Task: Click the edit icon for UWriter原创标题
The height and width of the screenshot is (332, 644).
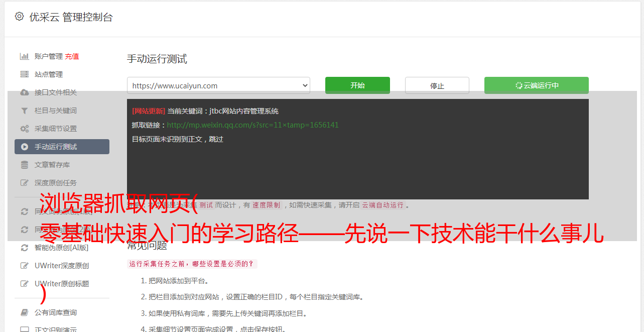Action: click(24, 284)
